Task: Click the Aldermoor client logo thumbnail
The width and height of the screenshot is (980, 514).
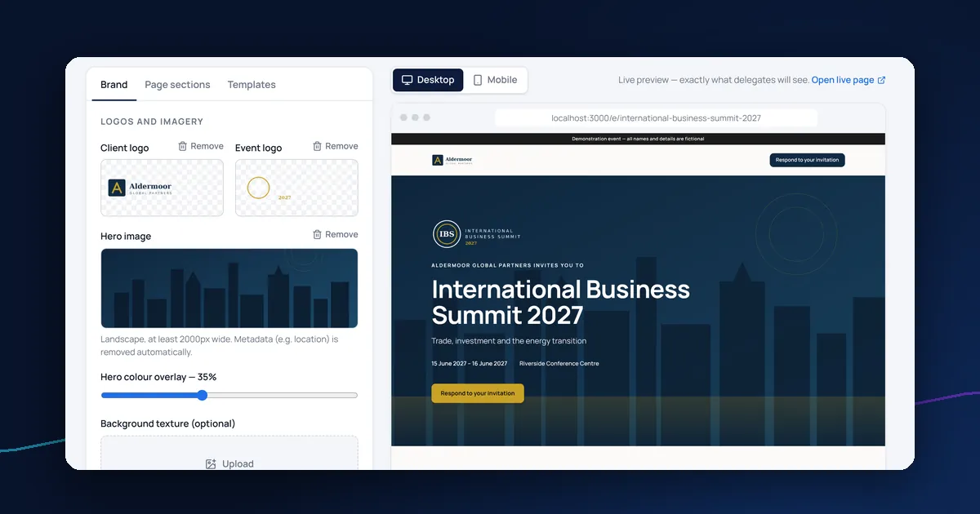Action: point(162,188)
